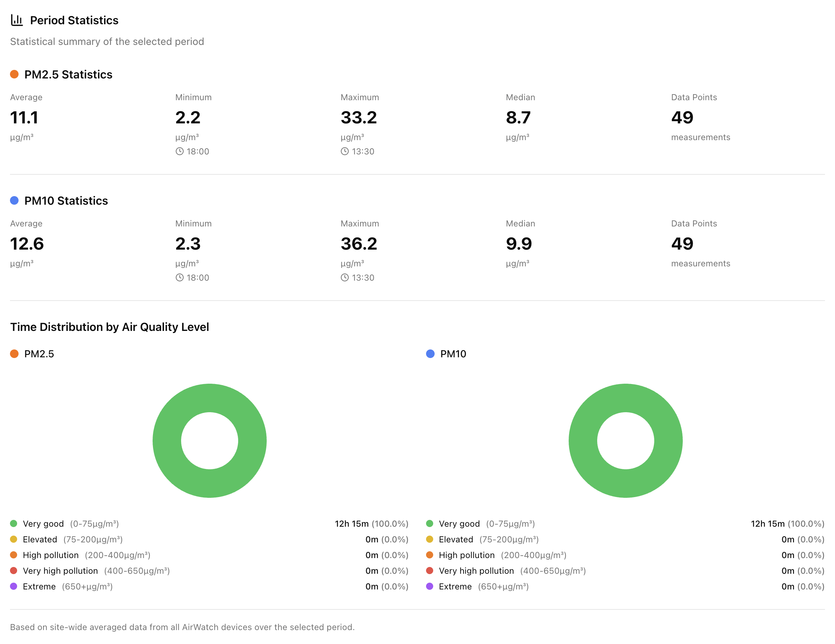Click the PM2.5 Very high pollution legend label
Viewport: 835px width, 644px height.
pyautogui.click(x=60, y=571)
